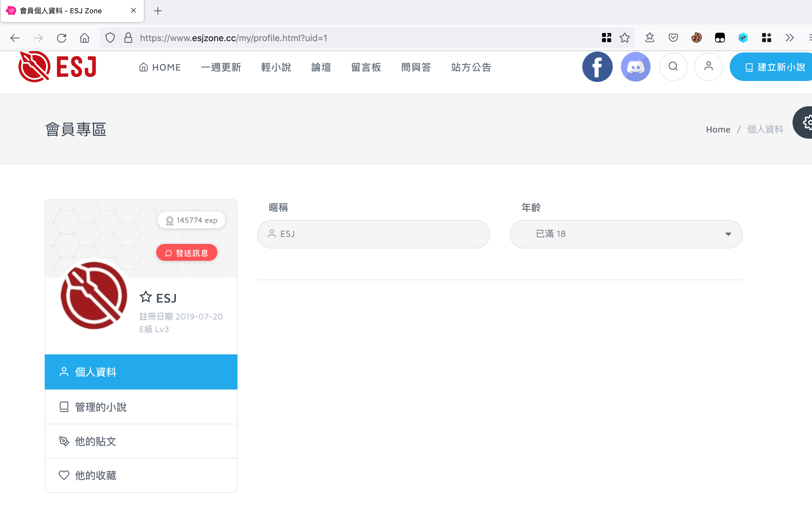812x506 pixels.
Task: Open the Facebook page icon
Action: pos(597,67)
